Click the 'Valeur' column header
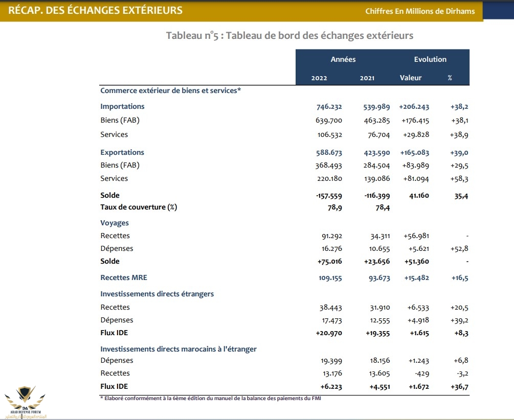Image resolution: width=514 pixels, height=420 pixels. tap(411, 78)
